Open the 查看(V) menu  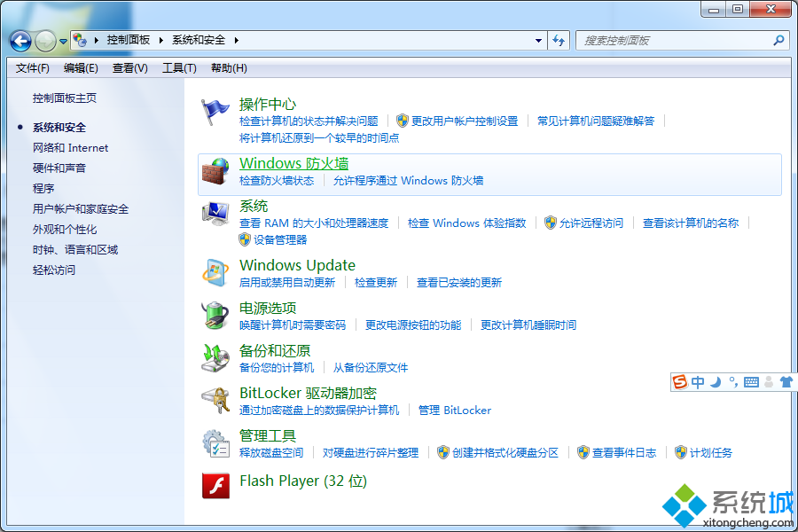(129, 67)
